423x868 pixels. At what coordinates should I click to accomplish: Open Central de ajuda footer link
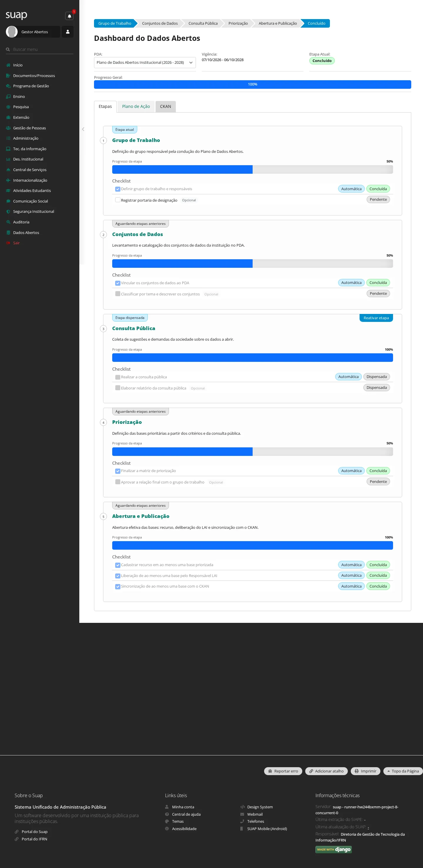tap(186, 814)
